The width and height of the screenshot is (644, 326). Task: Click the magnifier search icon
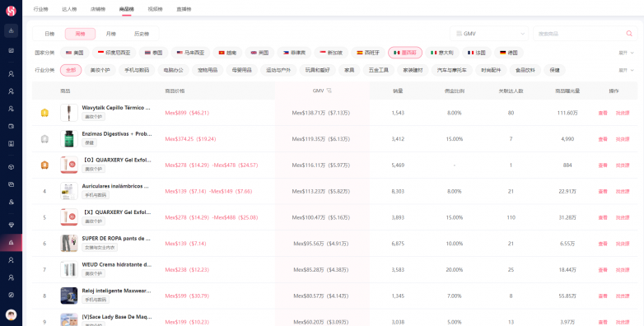point(629,34)
